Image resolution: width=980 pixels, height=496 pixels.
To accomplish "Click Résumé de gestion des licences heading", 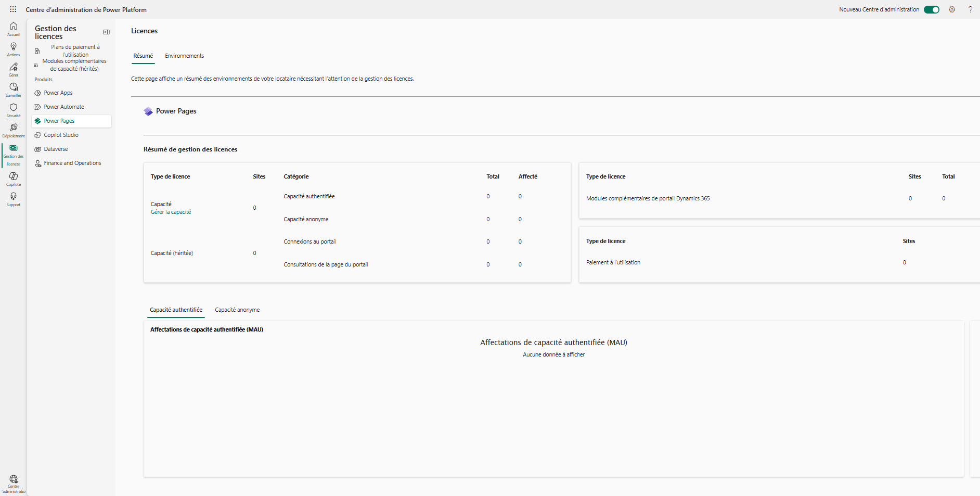I will click(x=190, y=149).
